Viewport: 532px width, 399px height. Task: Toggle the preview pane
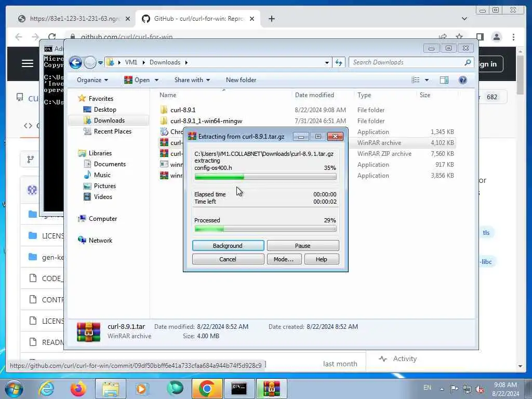pyautogui.click(x=444, y=80)
